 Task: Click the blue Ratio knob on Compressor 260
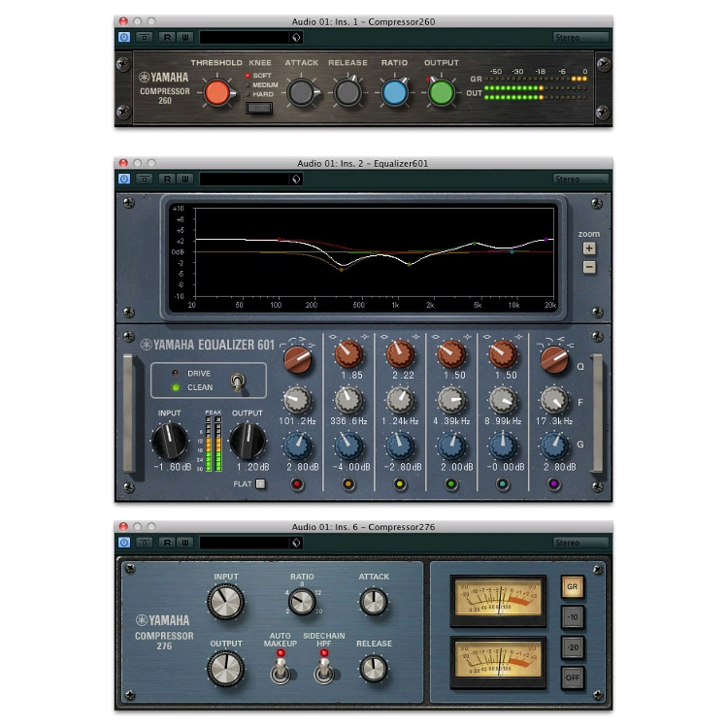395,92
